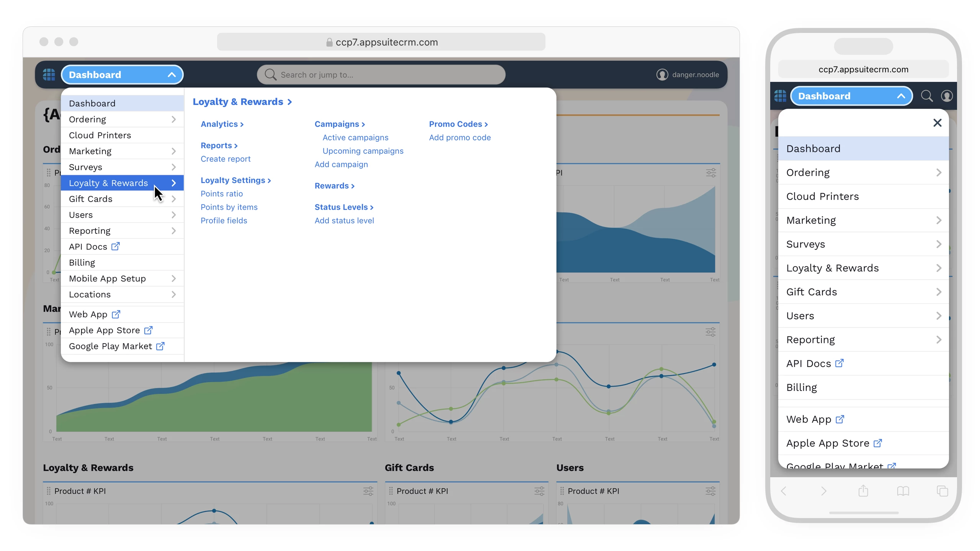The height and width of the screenshot is (551, 980).
Task: Click the external link icon beside API Docs
Action: 115,246
